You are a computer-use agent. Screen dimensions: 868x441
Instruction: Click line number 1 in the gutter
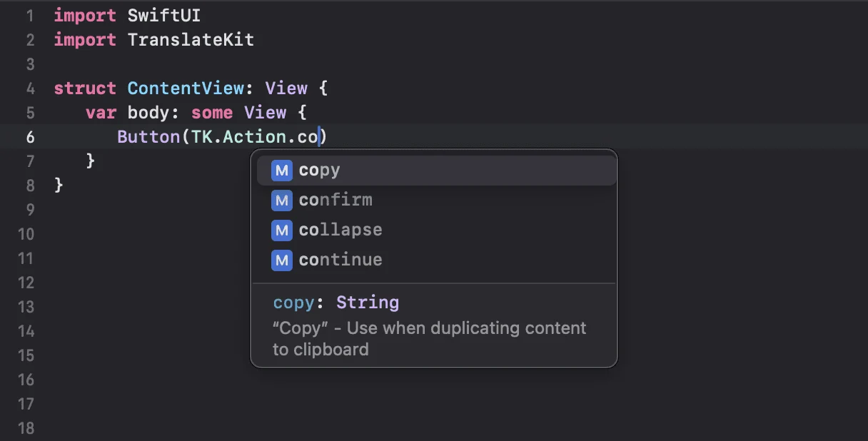[x=30, y=15]
